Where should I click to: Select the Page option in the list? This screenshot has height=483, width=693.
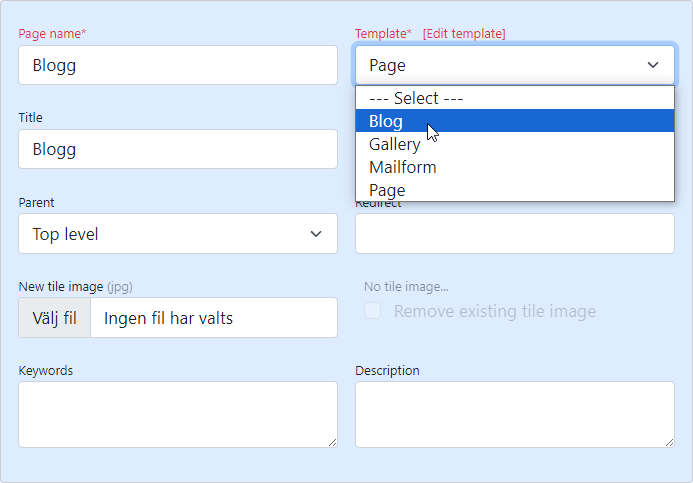pos(387,190)
